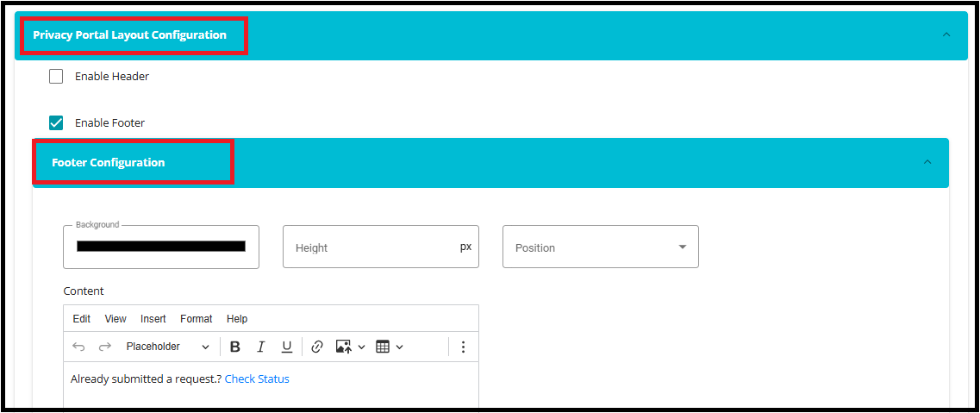The image size is (980, 413).
Task: Open the Placeholder format dropdown
Action: pos(167,347)
